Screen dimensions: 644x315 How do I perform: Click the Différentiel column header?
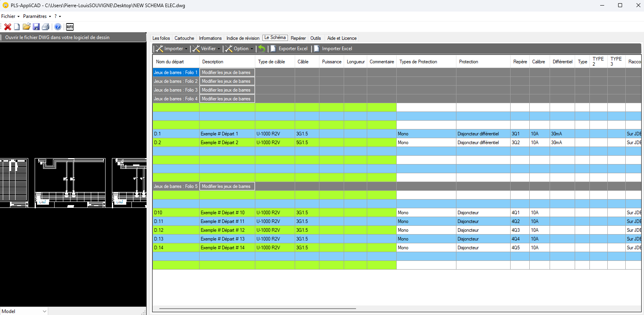[x=562, y=62]
